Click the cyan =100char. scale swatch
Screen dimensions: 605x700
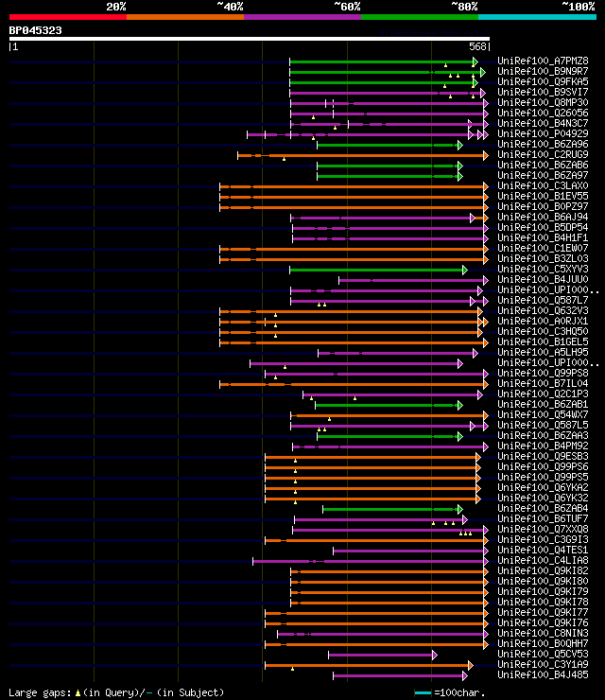(x=423, y=692)
